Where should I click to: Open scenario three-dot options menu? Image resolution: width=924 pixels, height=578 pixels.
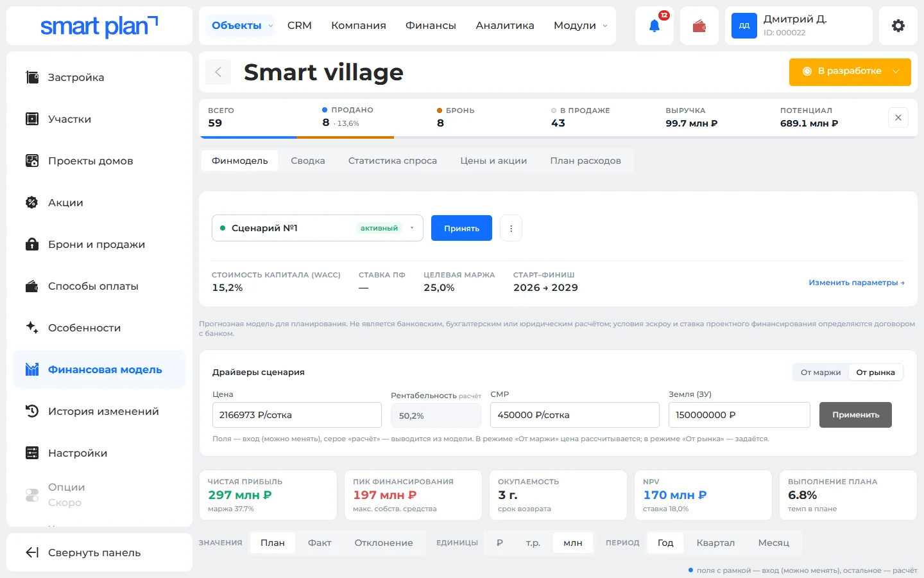[x=511, y=228]
